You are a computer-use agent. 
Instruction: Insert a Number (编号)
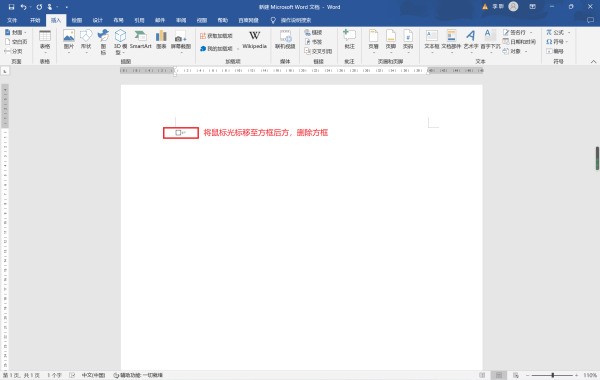pyautogui.click(x=555, y=51)
